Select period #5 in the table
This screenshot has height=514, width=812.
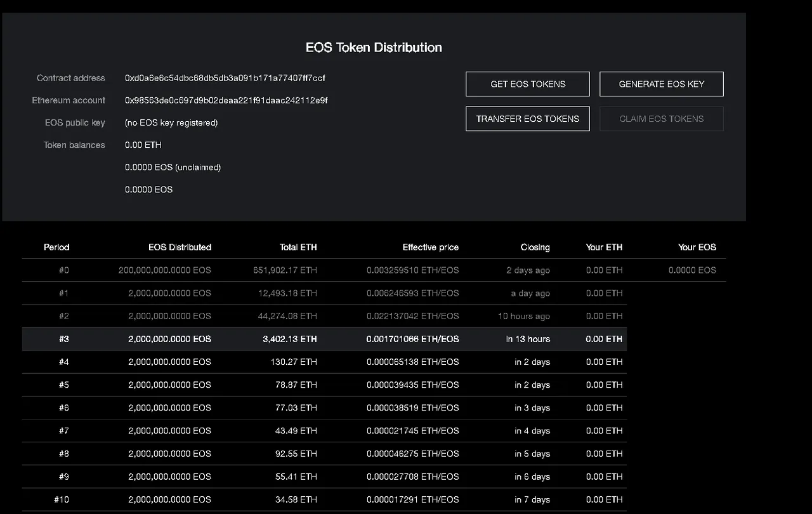point(64,385)
